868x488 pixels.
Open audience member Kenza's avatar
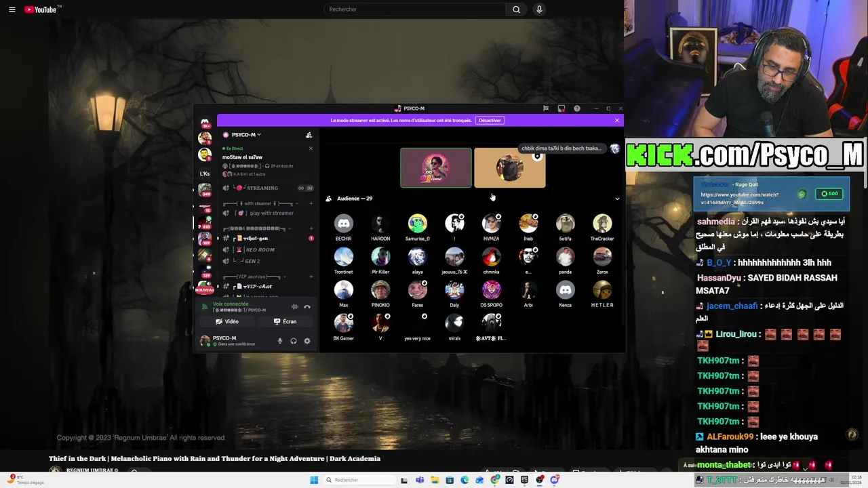(566, 290)
